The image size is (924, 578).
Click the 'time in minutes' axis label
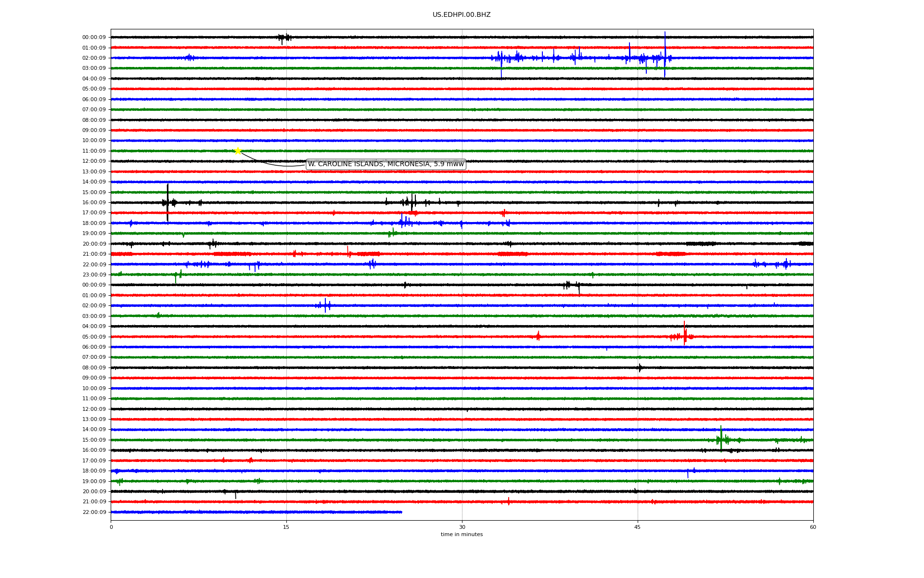pyautogui.click(x=461, y=535)
